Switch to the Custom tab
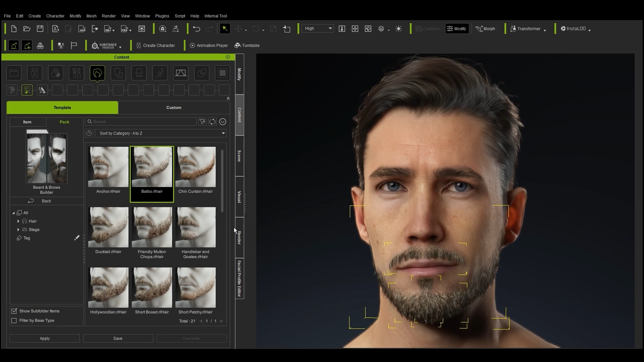 point(174,108)
